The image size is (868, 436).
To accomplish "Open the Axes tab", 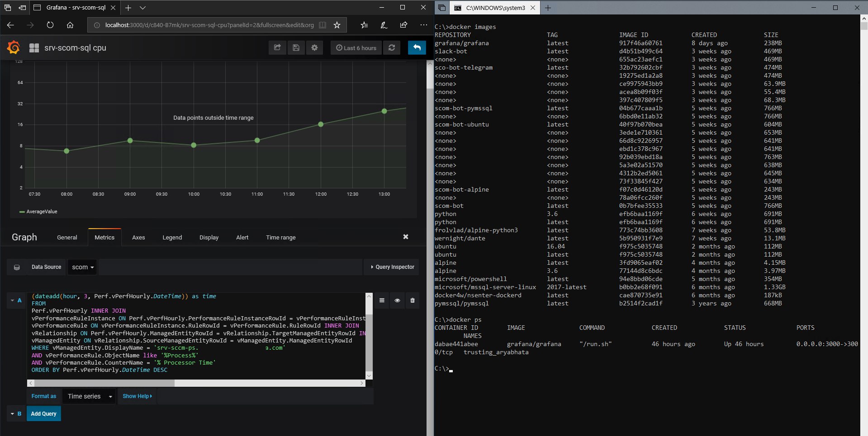I will pos(138,237).
